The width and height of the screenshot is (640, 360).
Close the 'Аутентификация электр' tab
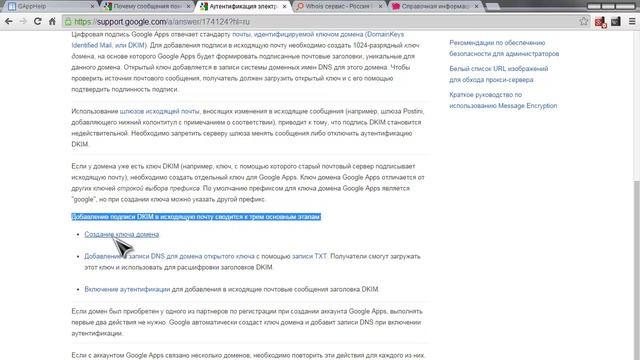click(x=284, y=7)
